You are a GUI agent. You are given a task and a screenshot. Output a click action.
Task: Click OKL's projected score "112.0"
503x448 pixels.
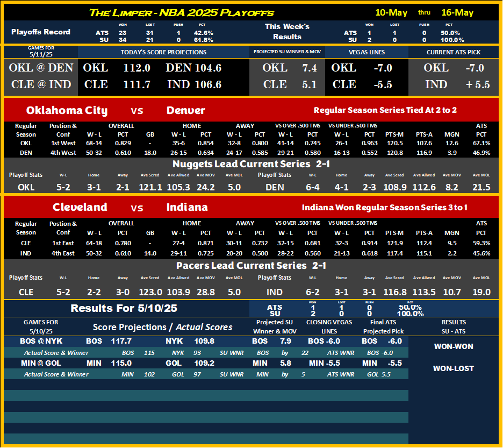click(x=137, y=68)
